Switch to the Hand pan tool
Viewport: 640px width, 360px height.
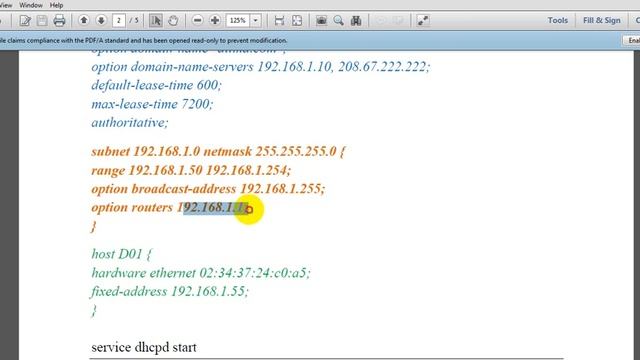173,20
